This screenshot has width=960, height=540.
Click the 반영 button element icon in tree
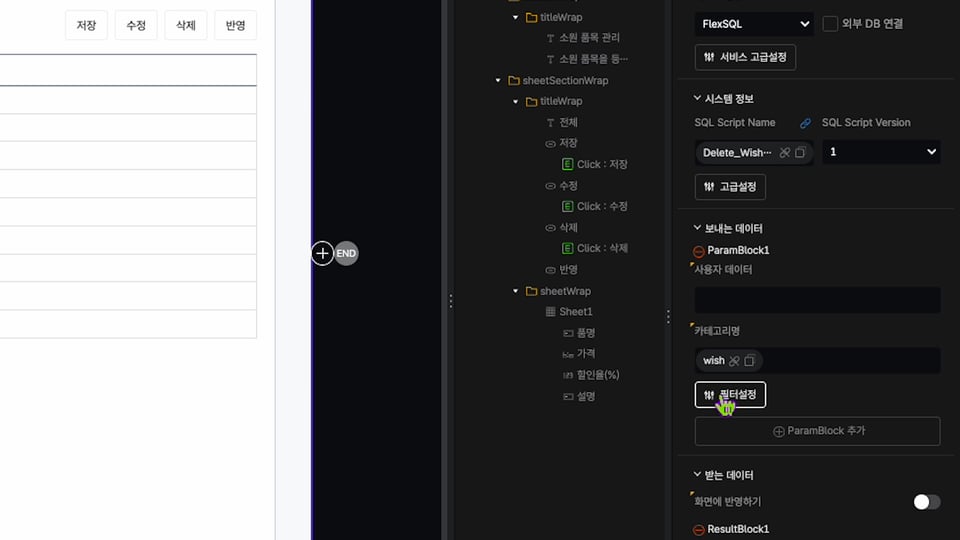(x=550, y=270)
